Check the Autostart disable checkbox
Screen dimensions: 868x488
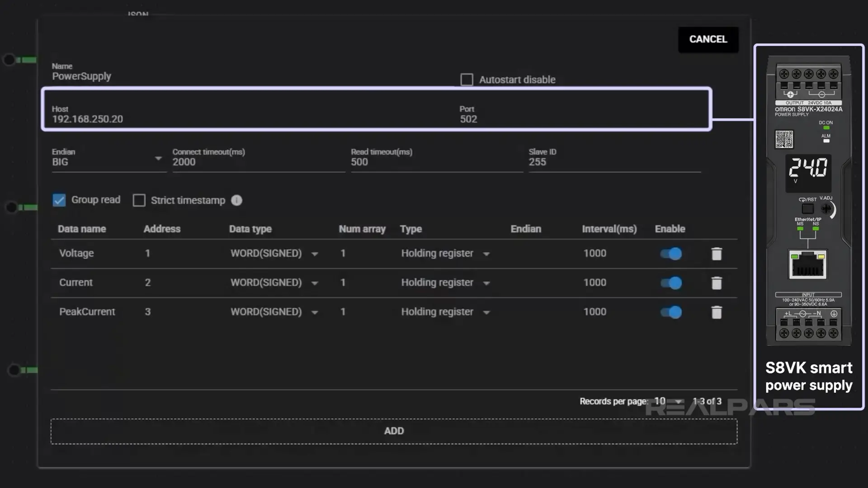click(x=467, y=80)
